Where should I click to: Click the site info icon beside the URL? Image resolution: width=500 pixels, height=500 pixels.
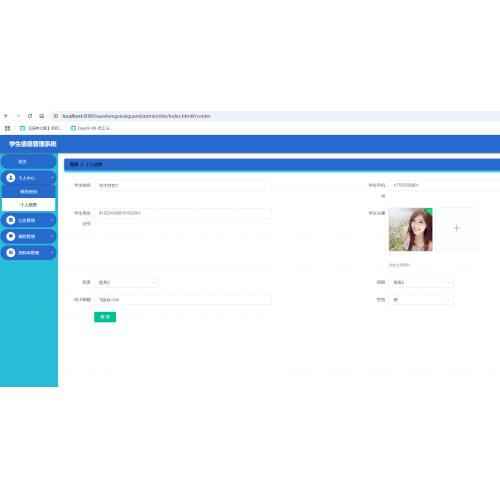point(56,116)
